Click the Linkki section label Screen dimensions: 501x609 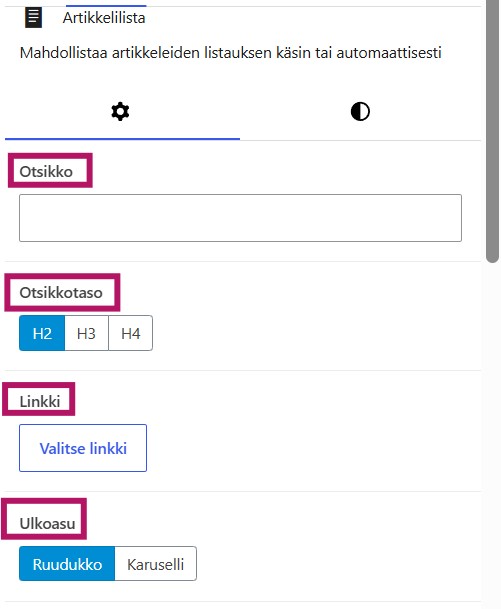pyautogui.click(x=40, y=401)
